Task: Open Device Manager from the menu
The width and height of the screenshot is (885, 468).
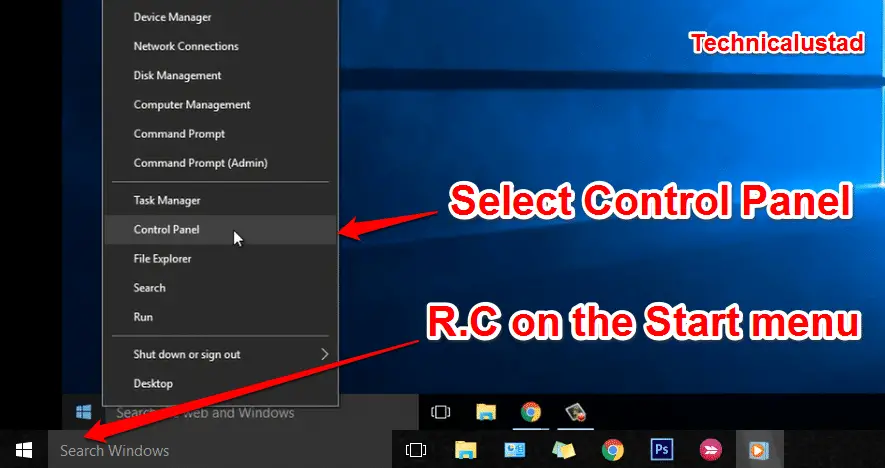Action: [x=172, y=17]
